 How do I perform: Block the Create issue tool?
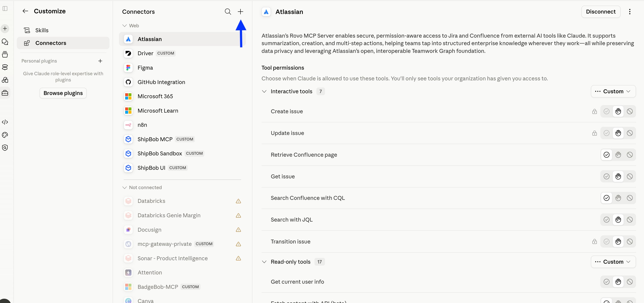click(630, 111)
